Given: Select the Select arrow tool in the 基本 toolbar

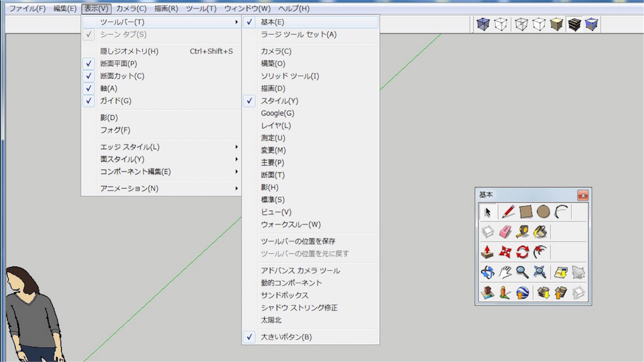Looking at the screenshot, I should pyautogui.click(x=487, y=212).
